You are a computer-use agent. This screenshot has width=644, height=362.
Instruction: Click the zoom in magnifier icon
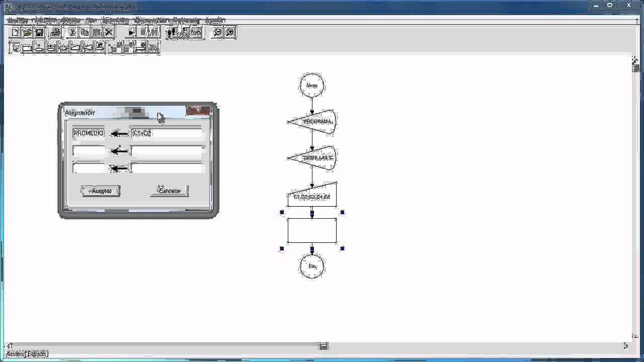pyautogui.click(x=230, y=32)
